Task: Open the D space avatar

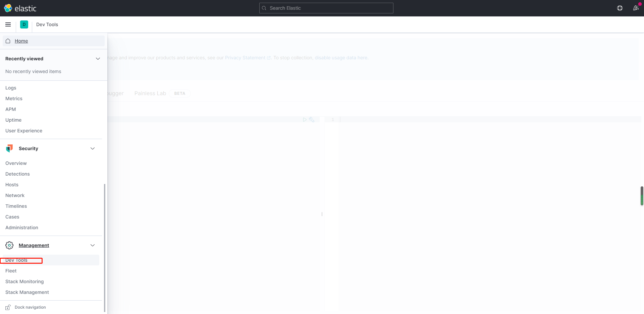Action: 24,24
